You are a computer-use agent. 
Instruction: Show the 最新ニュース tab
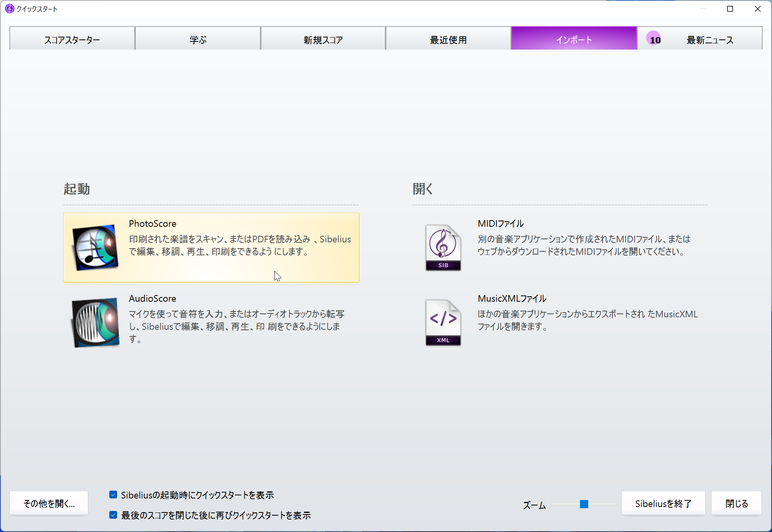tap(700, 39)
